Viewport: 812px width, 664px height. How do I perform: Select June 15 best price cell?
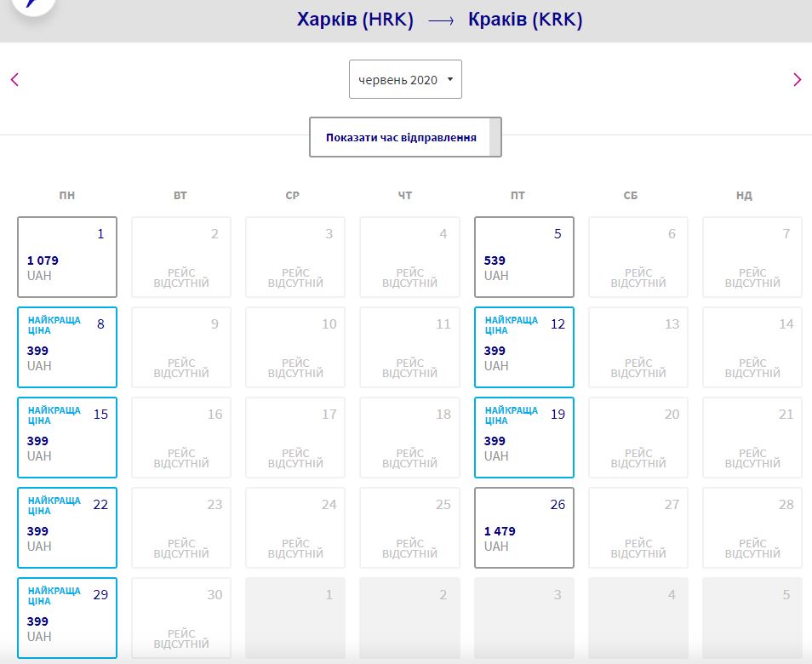(67, 438)
